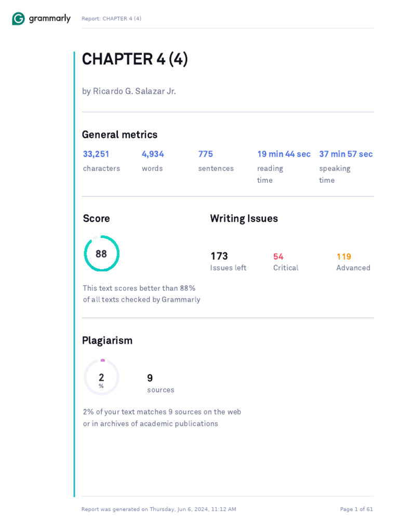
Task: Click author name Ricardo G. Salazar Jr.
Action: [129, 91]
